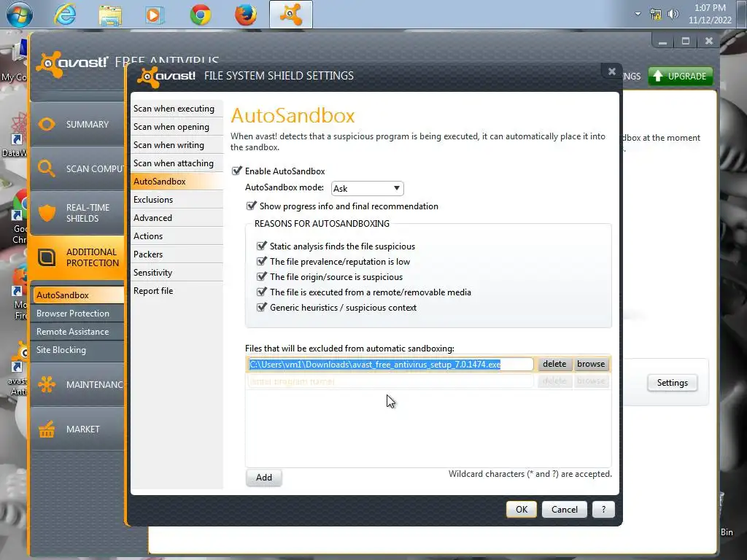Open Maintenance section
Image resolution: width=747 pixels, height=560 pixels.
coord(77,384)
